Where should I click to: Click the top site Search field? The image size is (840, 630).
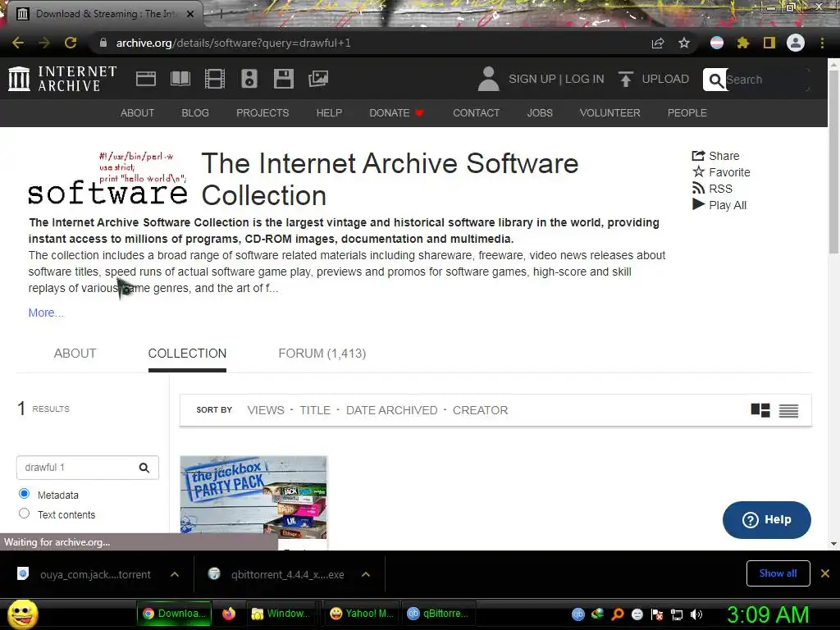767,80
